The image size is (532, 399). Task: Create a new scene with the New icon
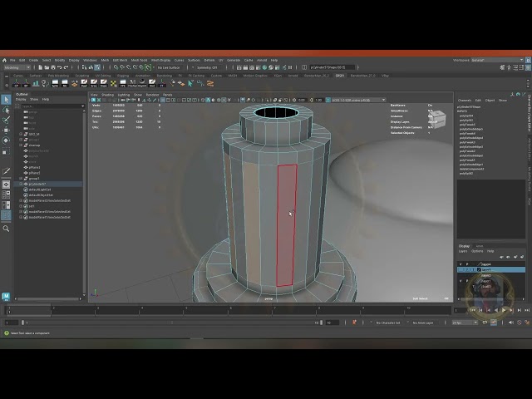click(41, 67)
